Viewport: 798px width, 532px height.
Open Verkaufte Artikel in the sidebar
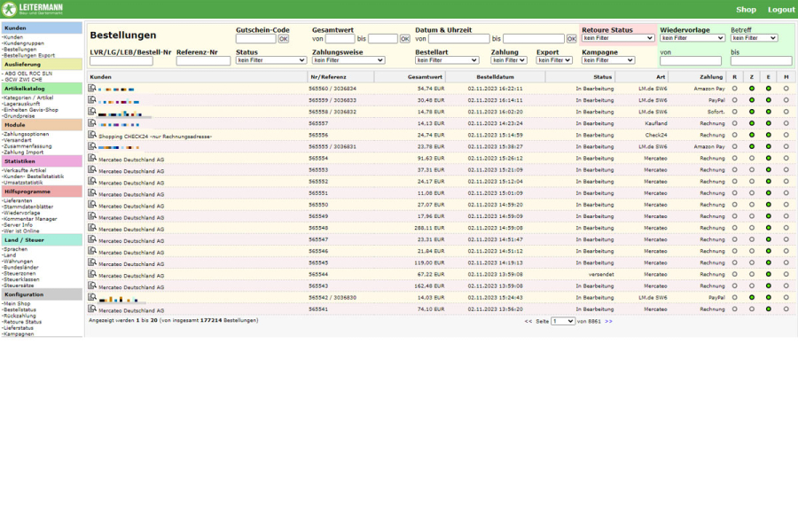pos(26,170)
